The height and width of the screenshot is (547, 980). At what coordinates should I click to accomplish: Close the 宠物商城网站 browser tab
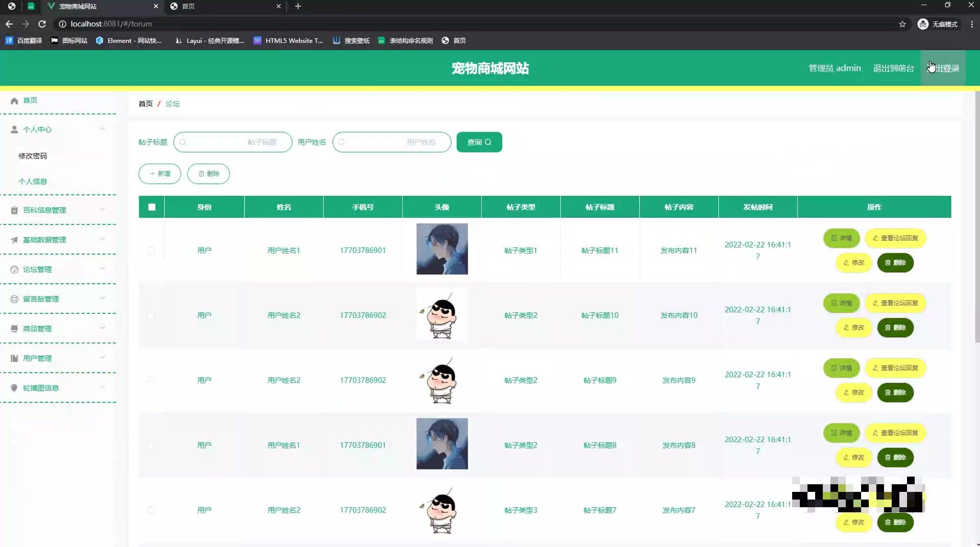(x=156, y=6)
